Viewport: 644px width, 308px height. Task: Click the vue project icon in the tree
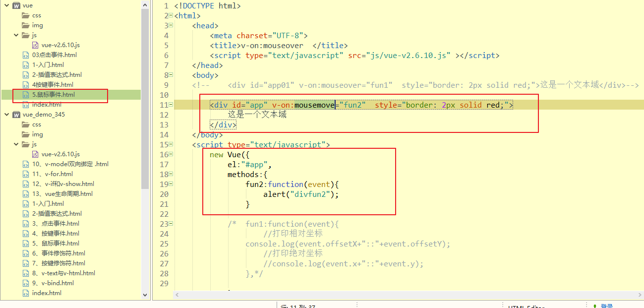(16, 5)
